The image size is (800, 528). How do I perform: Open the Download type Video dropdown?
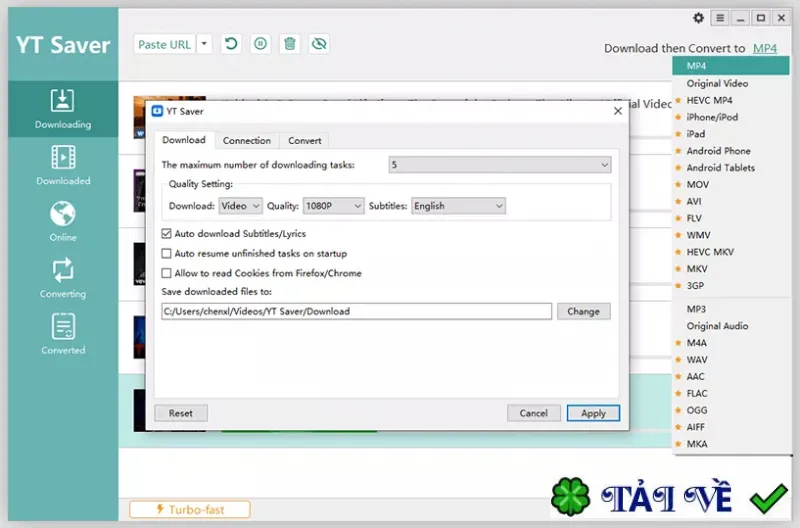(240, 206)
